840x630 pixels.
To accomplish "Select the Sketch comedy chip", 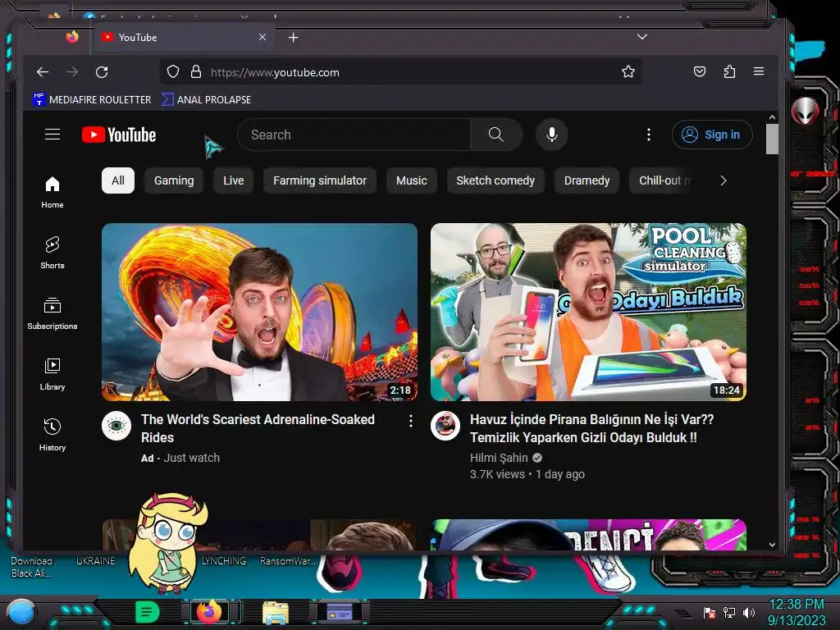I will (x=495, y=180).
